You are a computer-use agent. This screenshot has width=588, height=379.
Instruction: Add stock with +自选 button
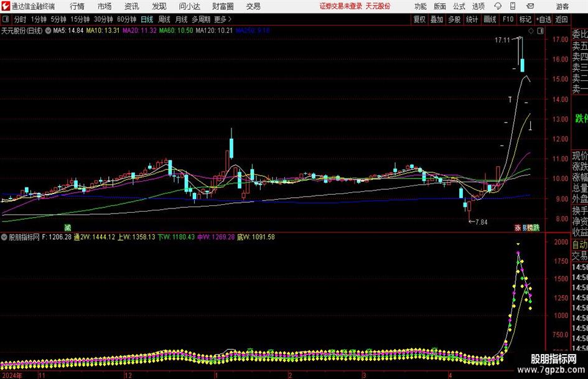pyautogui.click(x=544, y=19)
